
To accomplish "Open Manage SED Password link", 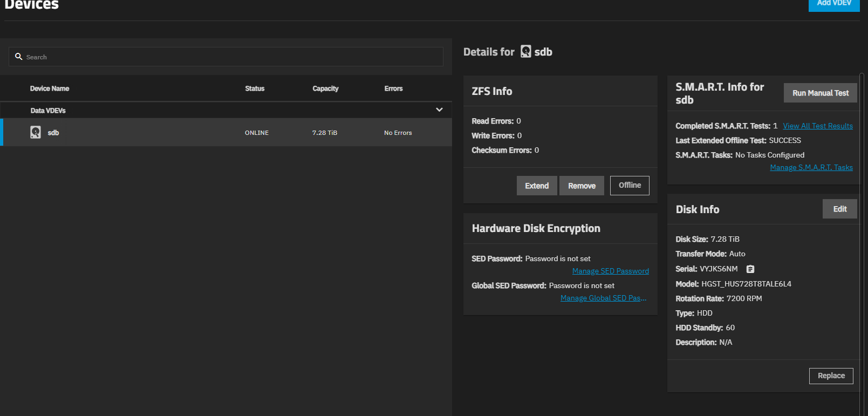I will coord(611,271).
